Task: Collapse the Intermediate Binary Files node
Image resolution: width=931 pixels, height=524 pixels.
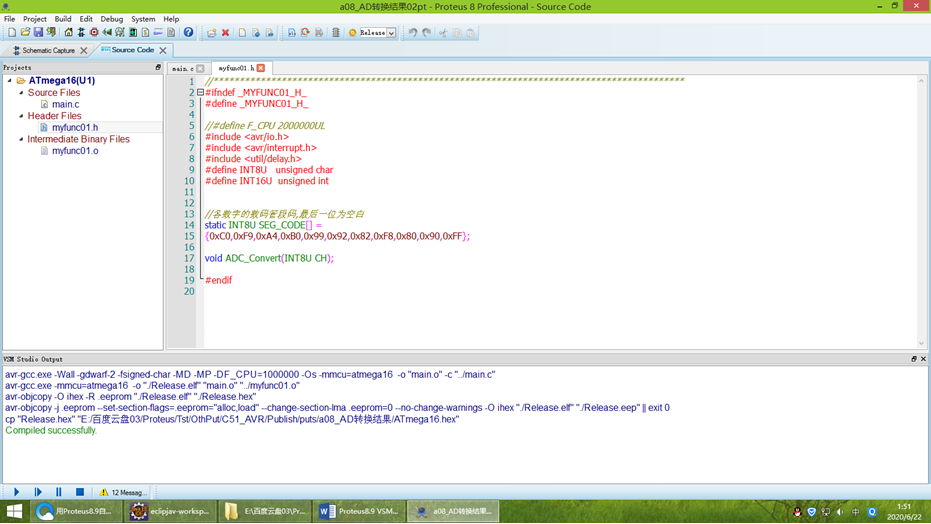Action: (x=21, y=139)
